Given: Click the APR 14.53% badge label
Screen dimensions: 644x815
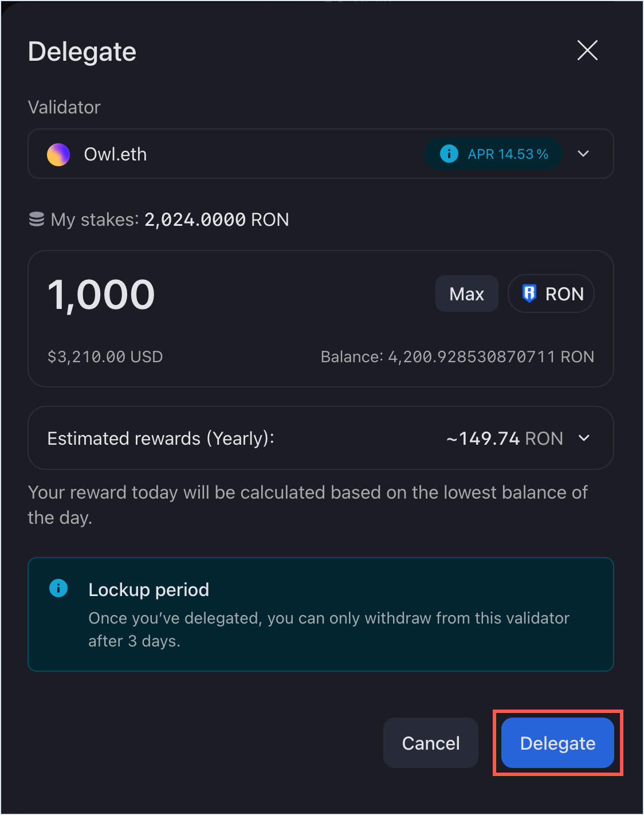Looking at the screenshot, I should [508, 154].
